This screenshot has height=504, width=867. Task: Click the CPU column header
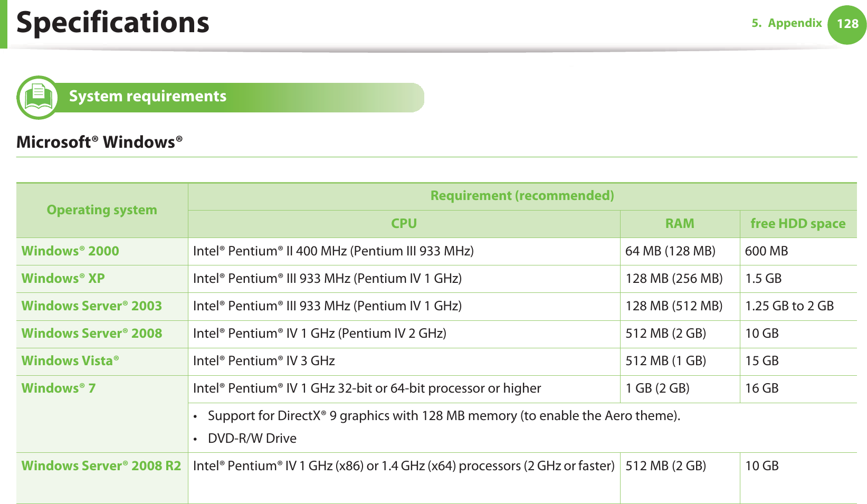click(x=404, y=224)
